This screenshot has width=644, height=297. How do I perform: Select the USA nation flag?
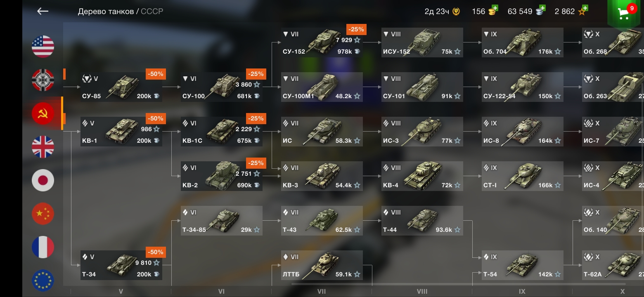[x=43, y=47]
